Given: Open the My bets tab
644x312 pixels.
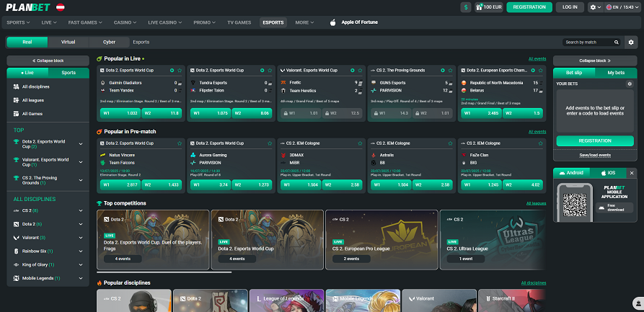Looking at the screenshot, I should [x=616, y=73].
